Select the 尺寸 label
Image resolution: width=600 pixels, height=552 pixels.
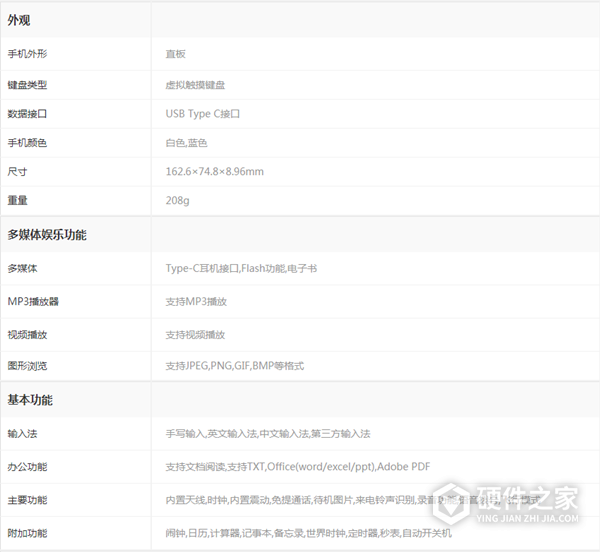point(17,171)
